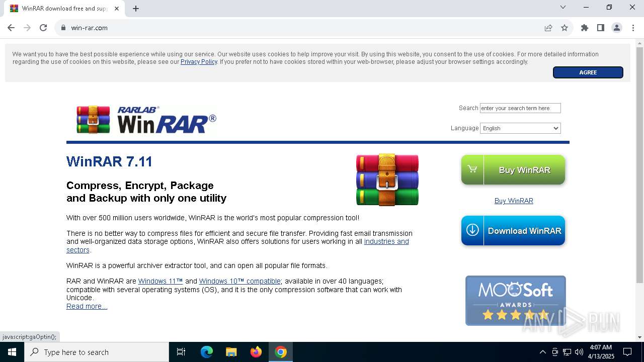Focus the Windows taskbar search box
644x362 pixels.
pos(97,352)
